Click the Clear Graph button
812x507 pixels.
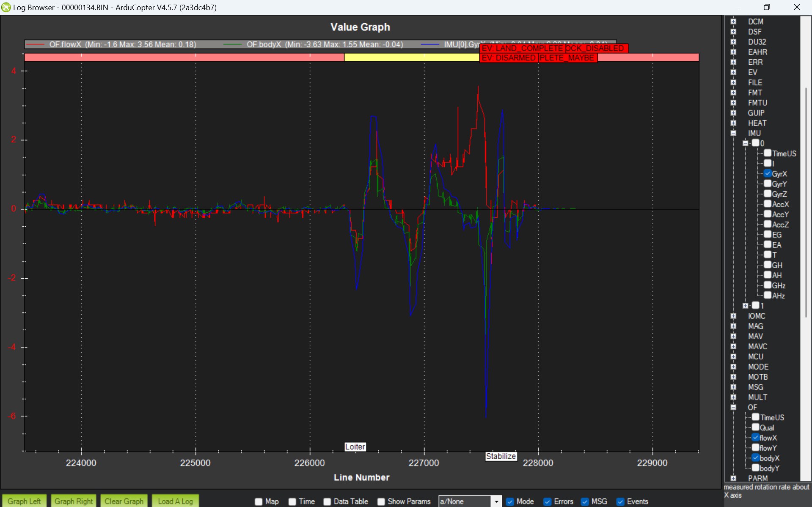(124, 501)
